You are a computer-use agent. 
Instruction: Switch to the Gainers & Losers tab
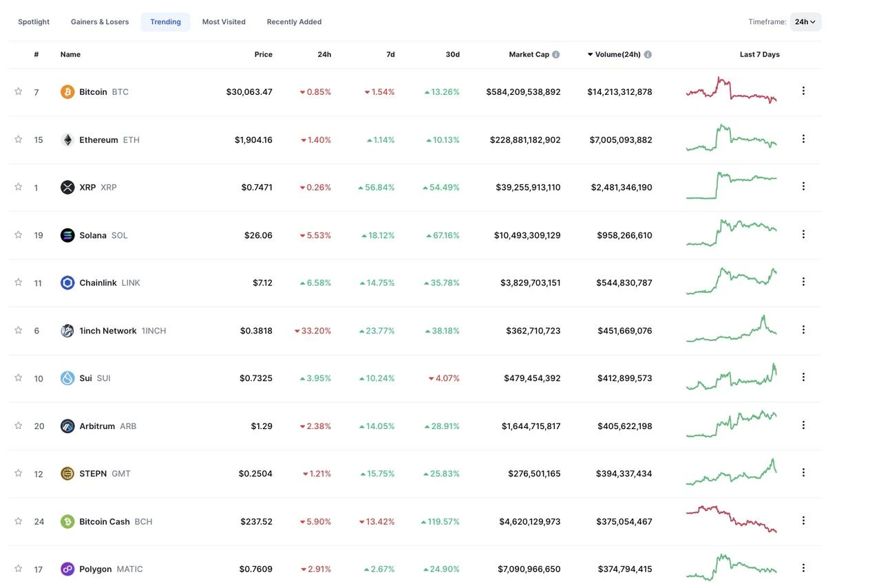tap(100, 22)
